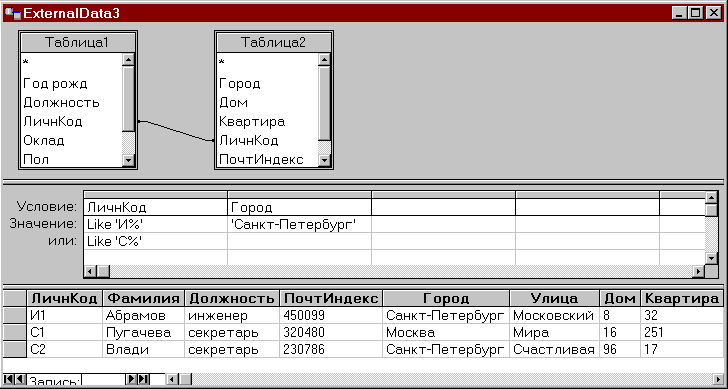Click the join line between tables
728x389 pixels.
point(176,130)
